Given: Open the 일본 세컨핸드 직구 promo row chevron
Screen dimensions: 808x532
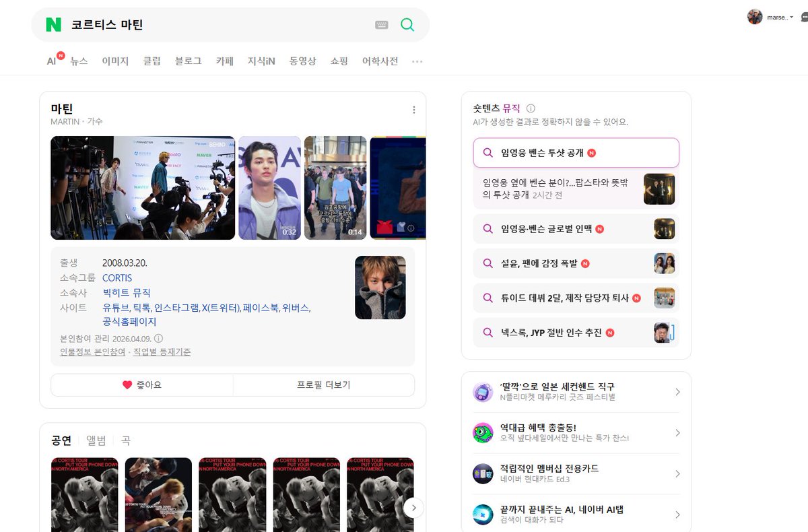Looking at the screenshot, I should [677, 392].
